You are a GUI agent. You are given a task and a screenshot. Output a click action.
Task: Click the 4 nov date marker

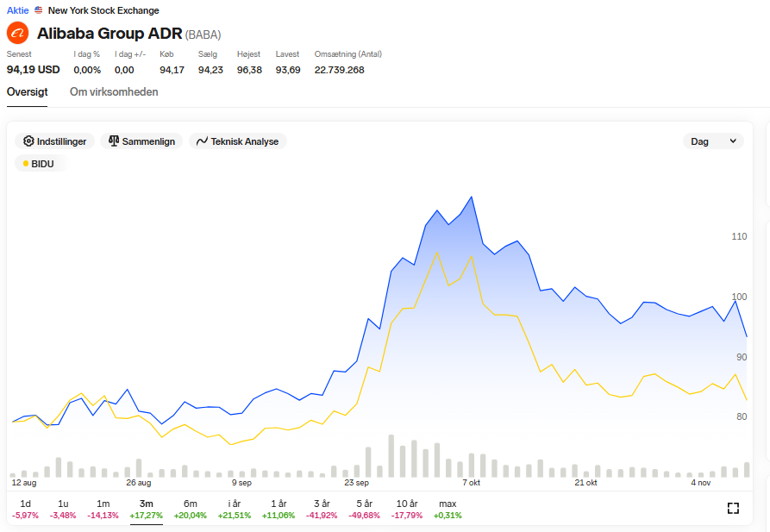coord(701,482)
